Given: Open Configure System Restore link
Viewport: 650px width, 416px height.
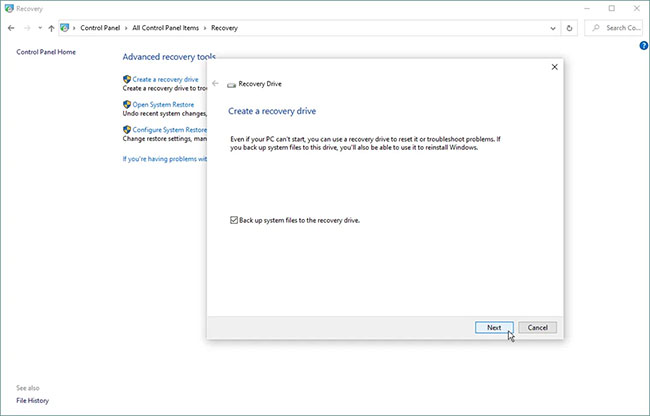Looking at the screenshot, I should [170, 130].
